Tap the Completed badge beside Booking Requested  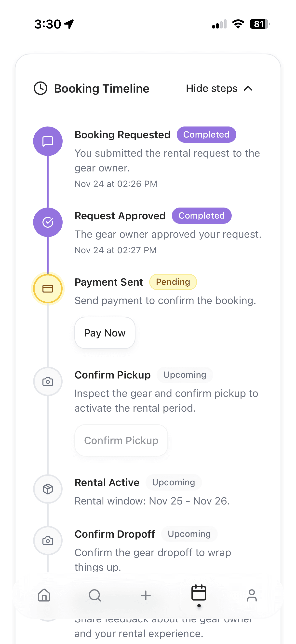(206, 135)
